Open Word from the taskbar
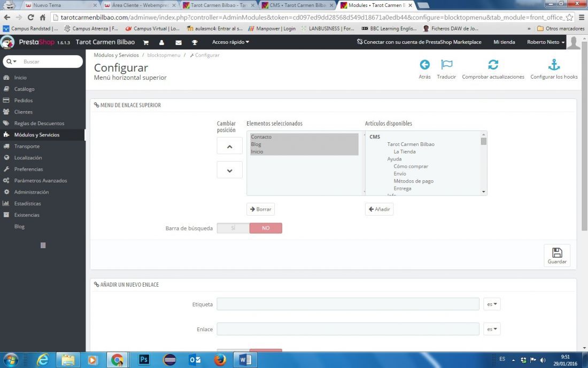This screenshot has height=368, width=588. pyautogui.click(x=245, y=360)
